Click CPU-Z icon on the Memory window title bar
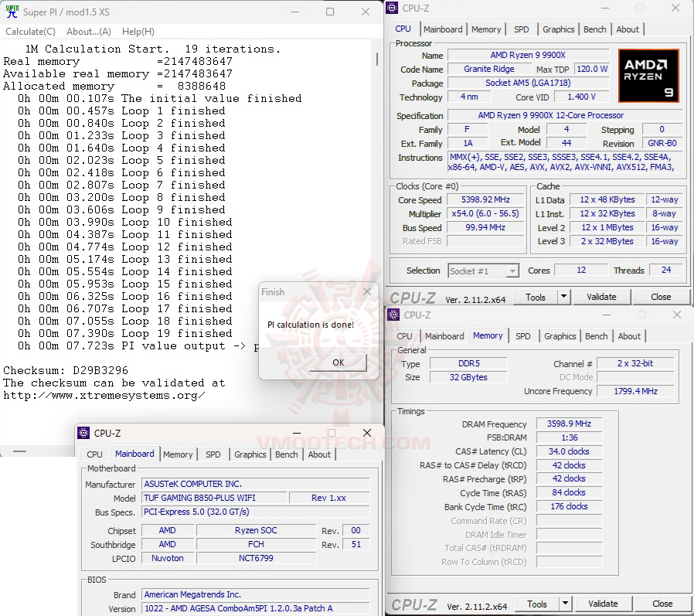The width and height of the screenshot is (694, 616). pos(394,315)
